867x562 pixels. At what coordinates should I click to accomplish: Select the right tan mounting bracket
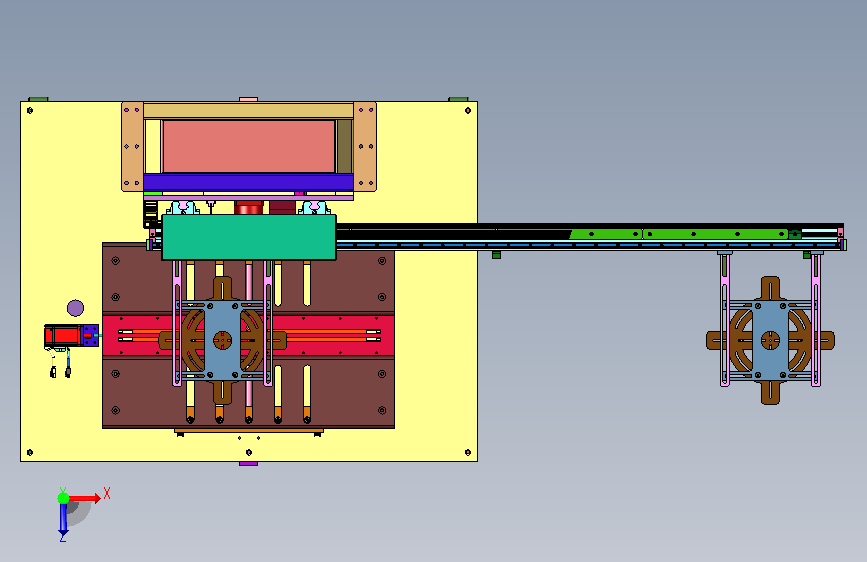tap(365, 147)
